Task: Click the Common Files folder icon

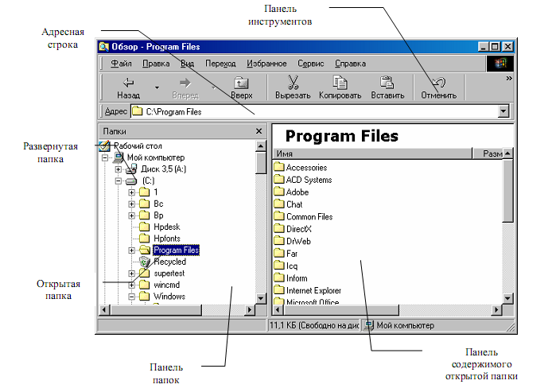Action: point(279,215)
